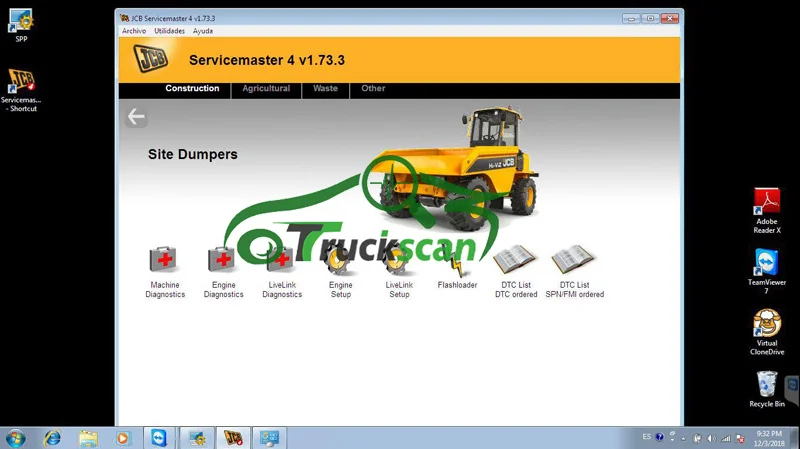Select the Recycle Bin icon
The height and width of the screenshot is (449, 800).
(x=767, y=389)
